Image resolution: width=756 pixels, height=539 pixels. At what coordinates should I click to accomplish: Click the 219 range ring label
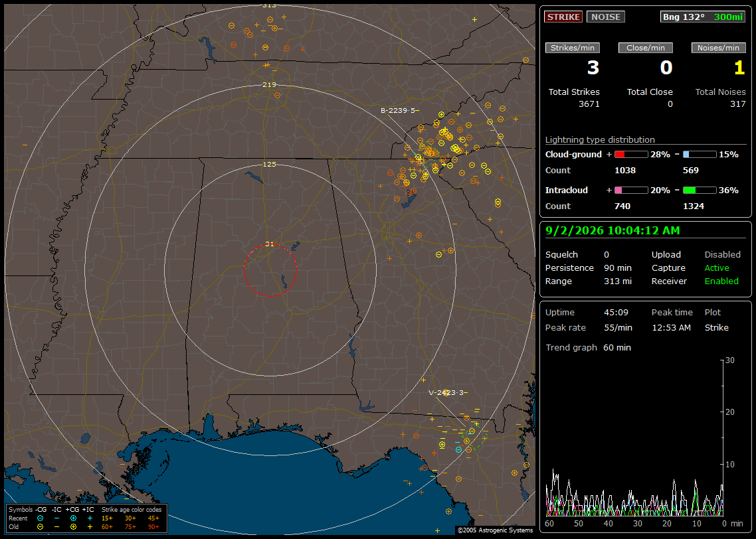[269, 85]
